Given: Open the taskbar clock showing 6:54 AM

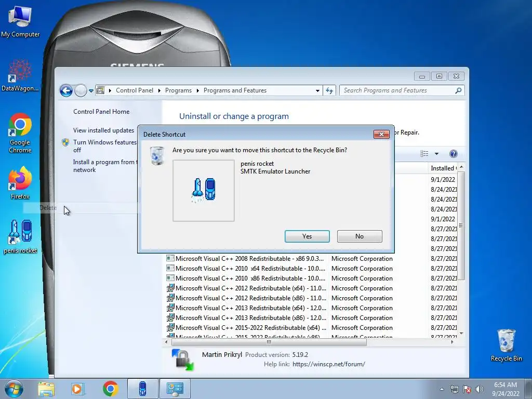Looking at the screenshot, I should click(506, 389).
